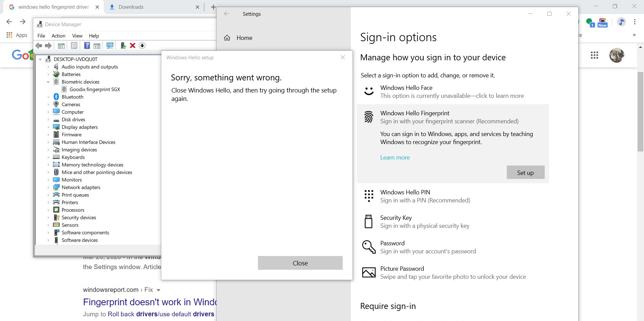Click the Properties icon in Device Manager toolbar

(74, 46)
